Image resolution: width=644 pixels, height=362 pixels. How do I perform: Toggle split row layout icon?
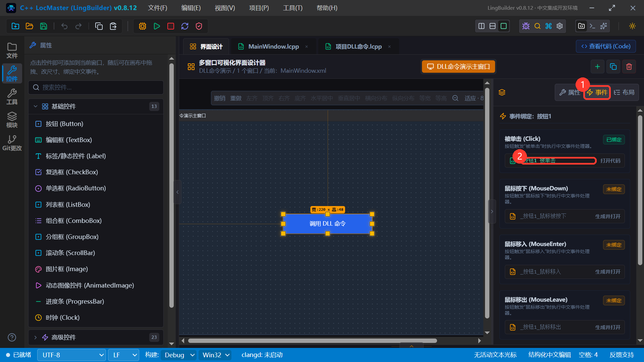click(x=492, y=26)
